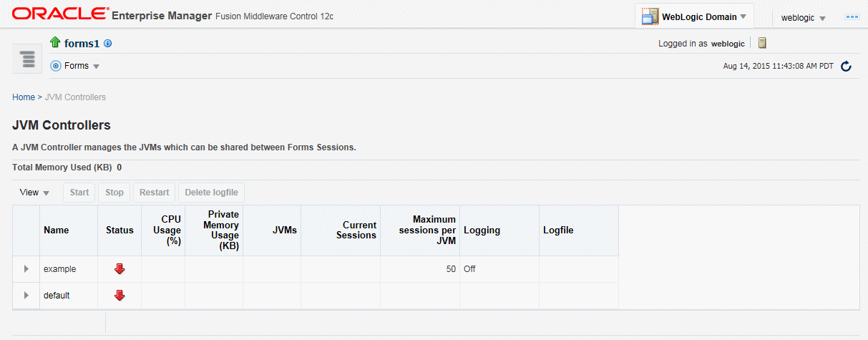Expand the default controller row

coord(26,295)
